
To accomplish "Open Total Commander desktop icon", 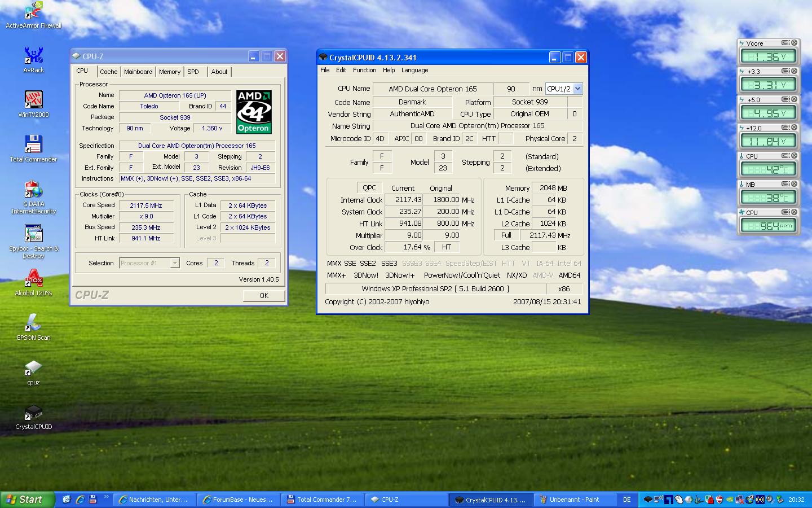I will pyautogui.click(x=33, y=149).
